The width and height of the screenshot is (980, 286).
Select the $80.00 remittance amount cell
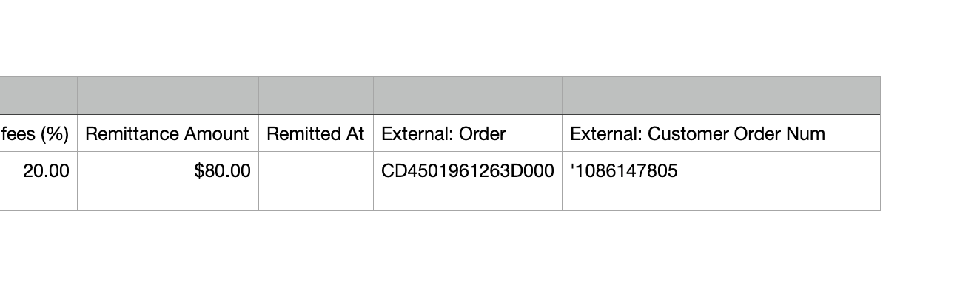168,182
